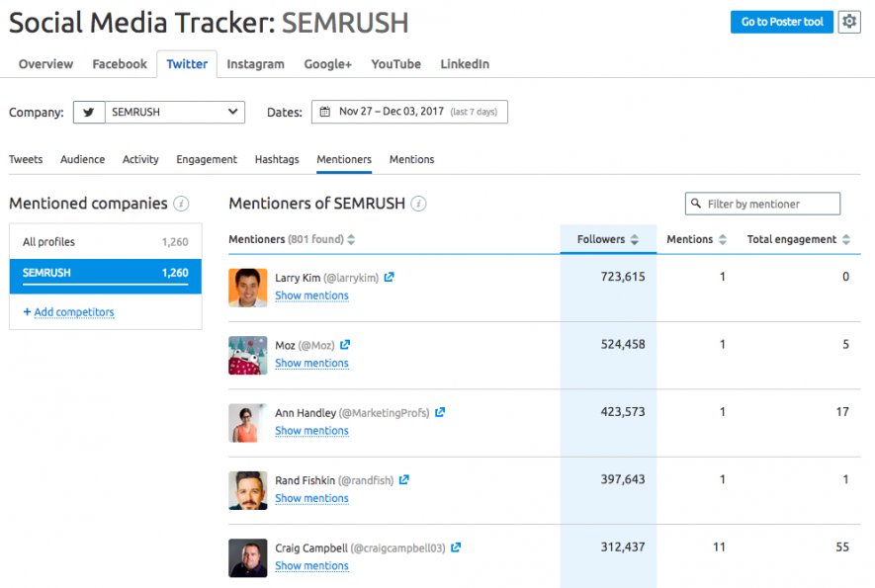Viewport: 875px width, 588px height.
Task: Click the Go to Poster tool button
Action: (x=782, y=22)
